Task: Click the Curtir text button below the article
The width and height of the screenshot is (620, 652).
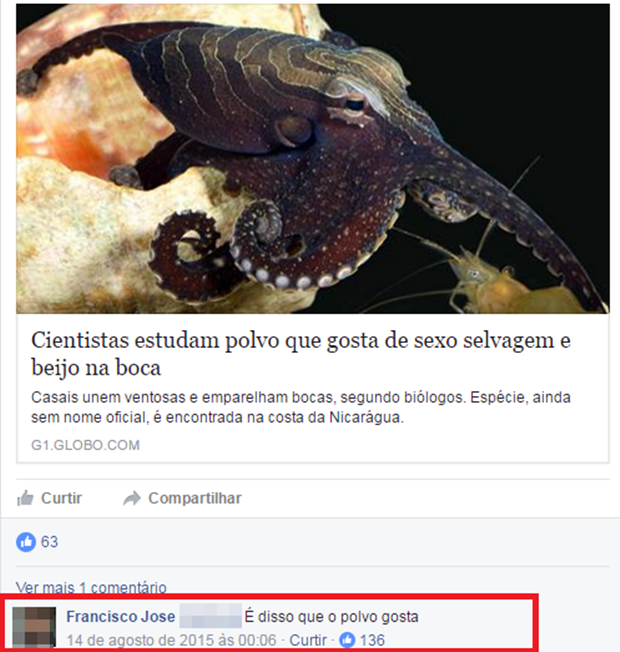Action: tap(61, 498)
